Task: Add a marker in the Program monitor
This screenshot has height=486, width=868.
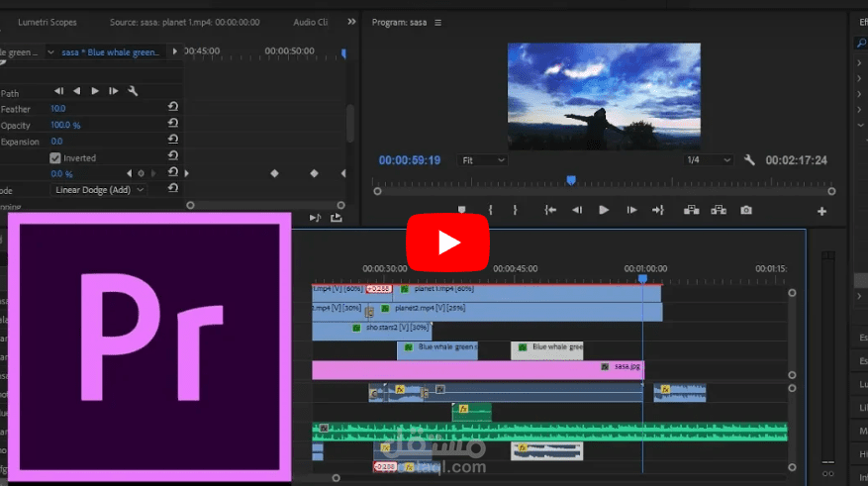Action: 461,210
